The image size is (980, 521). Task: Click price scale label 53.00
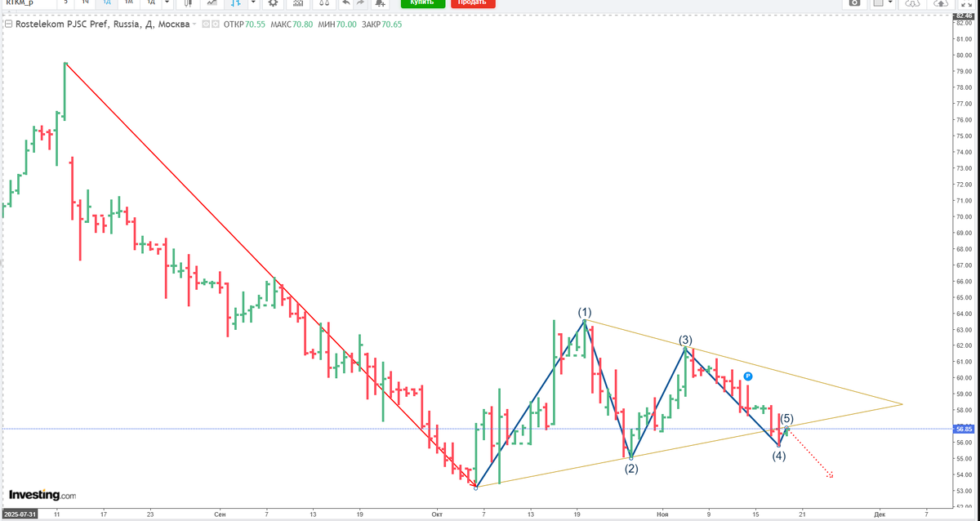tap(964, 491)
